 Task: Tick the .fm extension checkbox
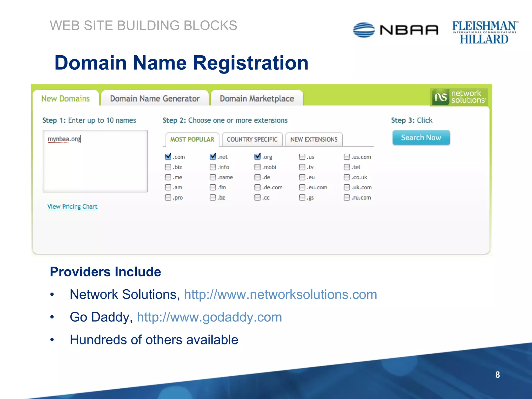(213, 187)
